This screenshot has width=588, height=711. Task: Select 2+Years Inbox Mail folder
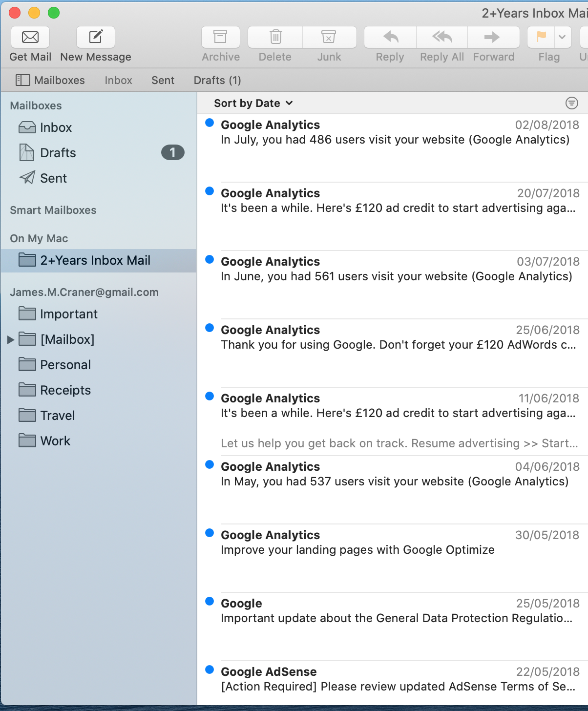[x=99, y=260]
